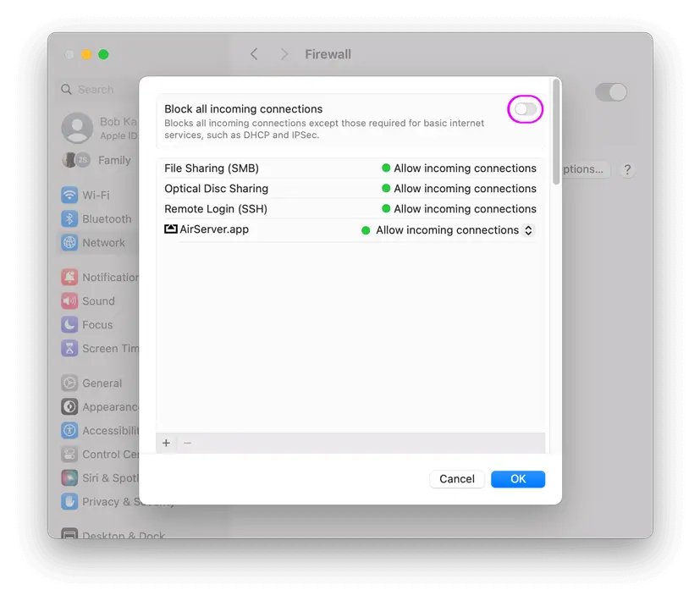Click the dialog's vertical scrollbar
Image resolution: width=700 pixels, height=601 pixels.
click(556, 132)
